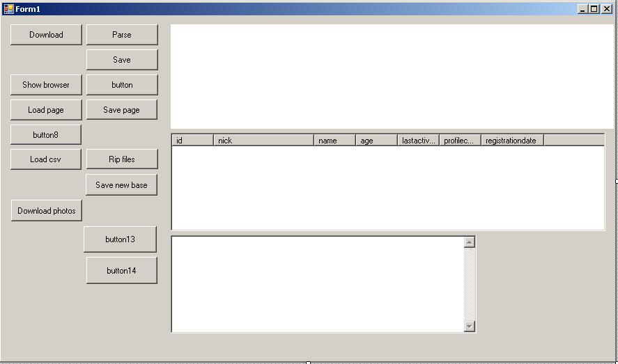
Task: Click Save new base
Action: coord(121,185)
